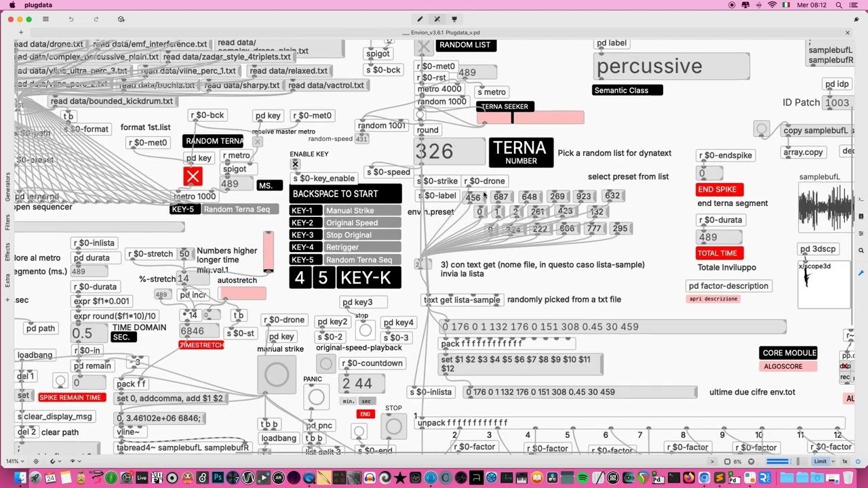The height and width of the screenshot is (488, 868).
Task: Open the Effects side tab
Action: pos(7,252)
